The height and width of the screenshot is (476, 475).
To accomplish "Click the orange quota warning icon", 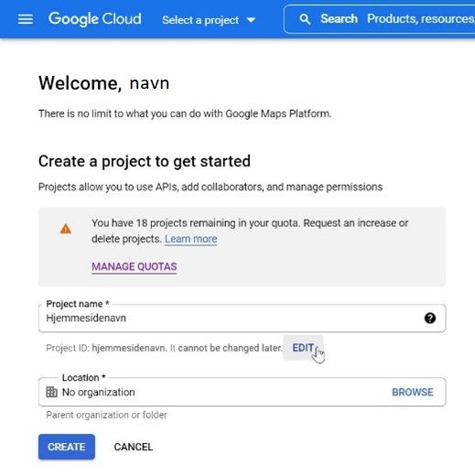I will pos(66,229).
